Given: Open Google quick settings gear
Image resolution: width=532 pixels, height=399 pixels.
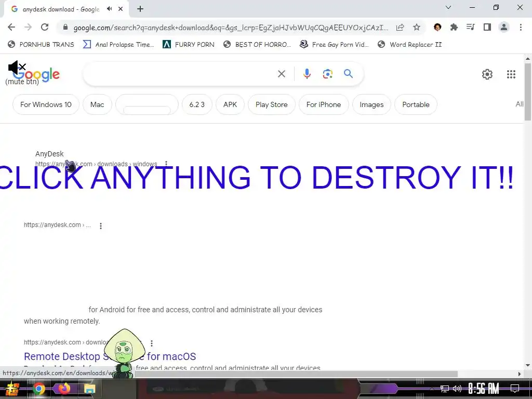Looking at the screenshot, I should pos(487,74).
